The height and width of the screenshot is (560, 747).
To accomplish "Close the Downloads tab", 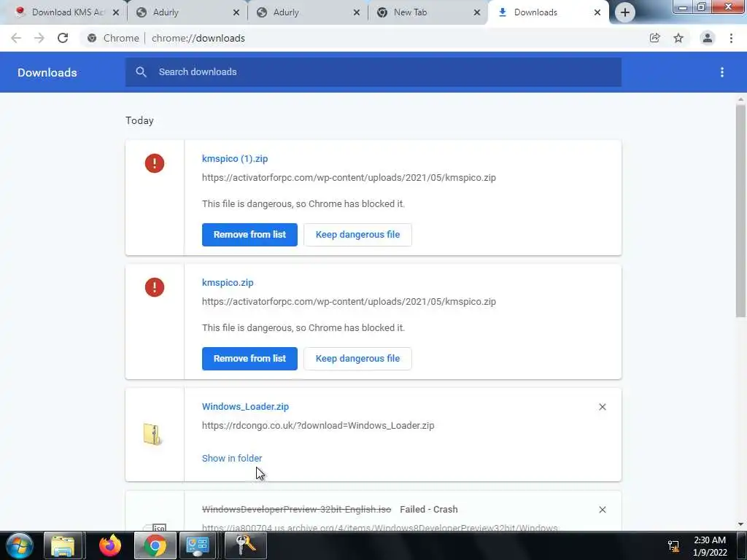I will point(597,13).
